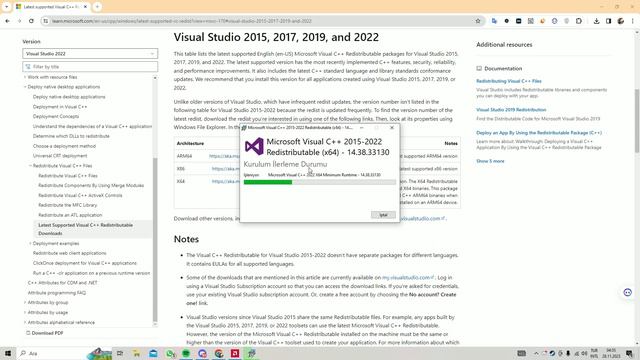Click the browser Forward arrow
This screenshot has width=640, height=360.
[19, 21]
